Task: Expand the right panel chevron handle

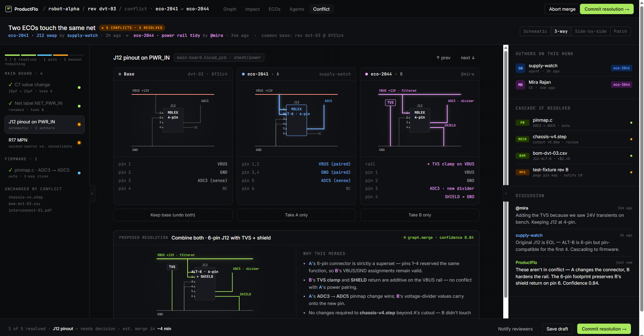Action: coord(506,194)
